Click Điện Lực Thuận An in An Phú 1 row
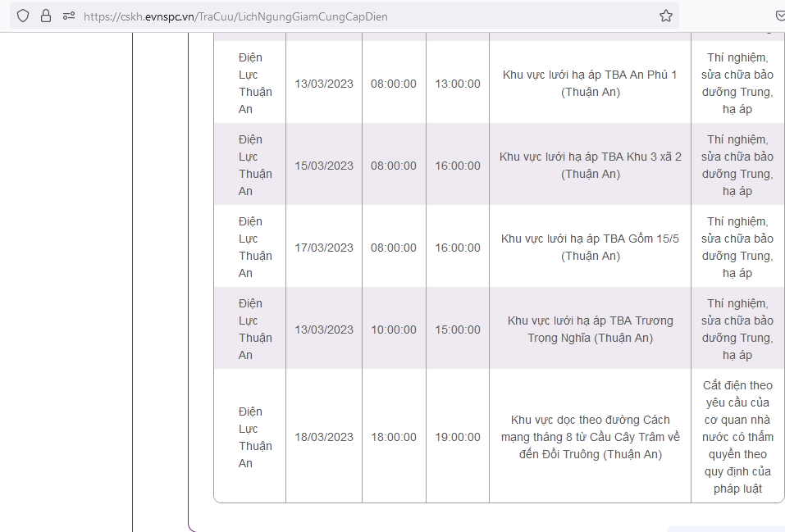This screenshot has height=532, width=785. pyautogui.click(x=255, y=84)
